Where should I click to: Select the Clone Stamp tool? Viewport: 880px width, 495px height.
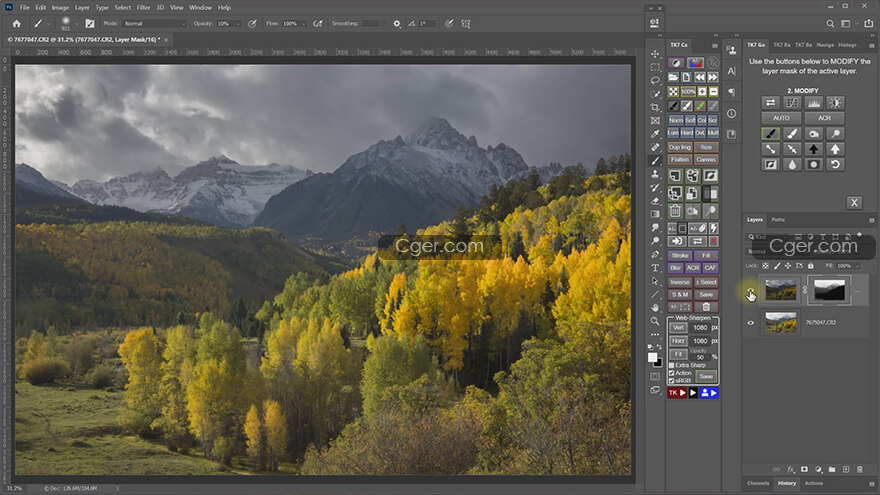click(x=655, y=174)
